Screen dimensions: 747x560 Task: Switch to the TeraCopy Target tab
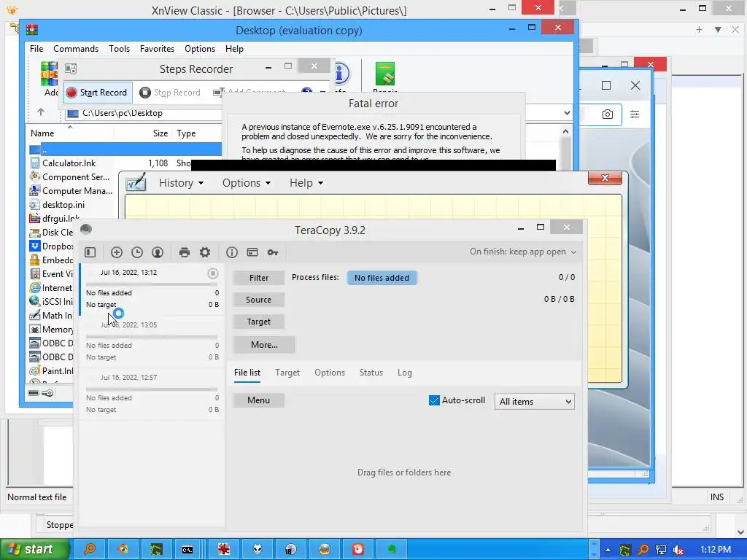click(x=287, y=373)
